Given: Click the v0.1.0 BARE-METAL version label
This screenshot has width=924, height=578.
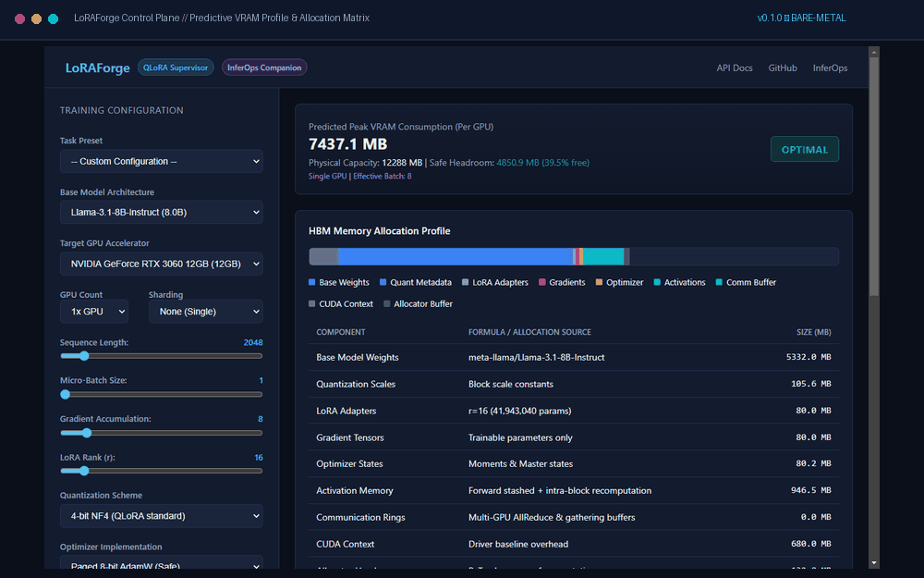Looking at the screenshot, I should click(x=801, y=18).
